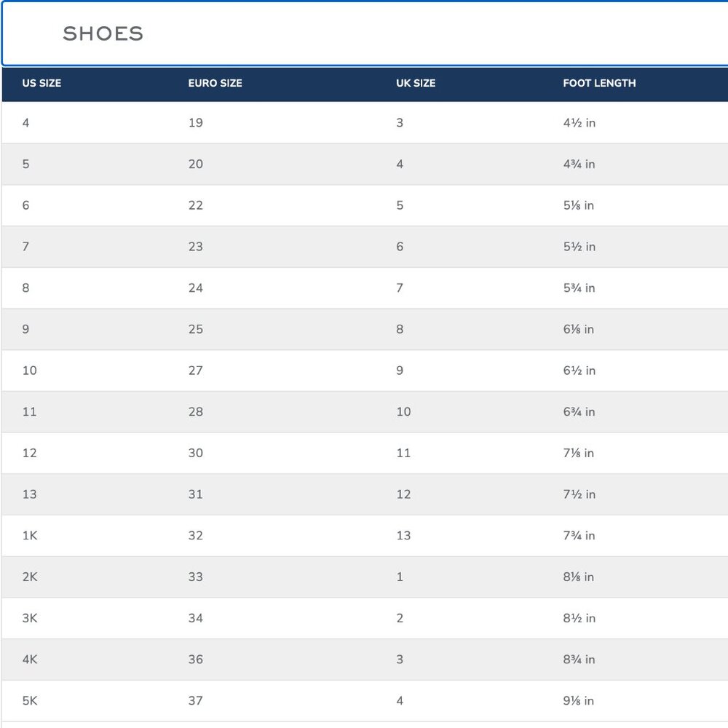Click UK size 7 cell
This screenshot has width=728, height=728.
[x=400, y=288]
